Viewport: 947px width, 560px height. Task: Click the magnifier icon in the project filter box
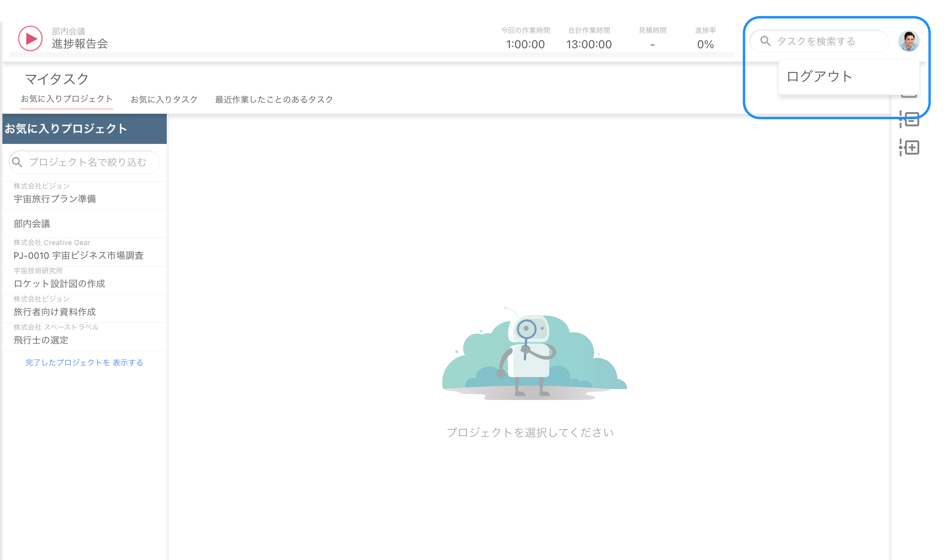pos(17,162)
